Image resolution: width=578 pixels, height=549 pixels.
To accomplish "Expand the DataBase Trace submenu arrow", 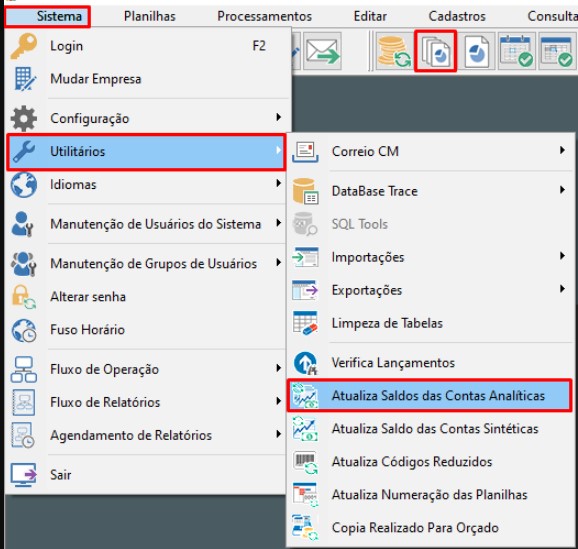I will click(x=562, y=190).
